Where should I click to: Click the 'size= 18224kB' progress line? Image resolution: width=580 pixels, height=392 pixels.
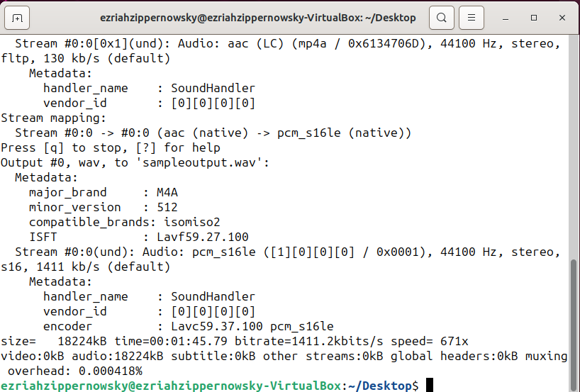click(x=235, y=341)
